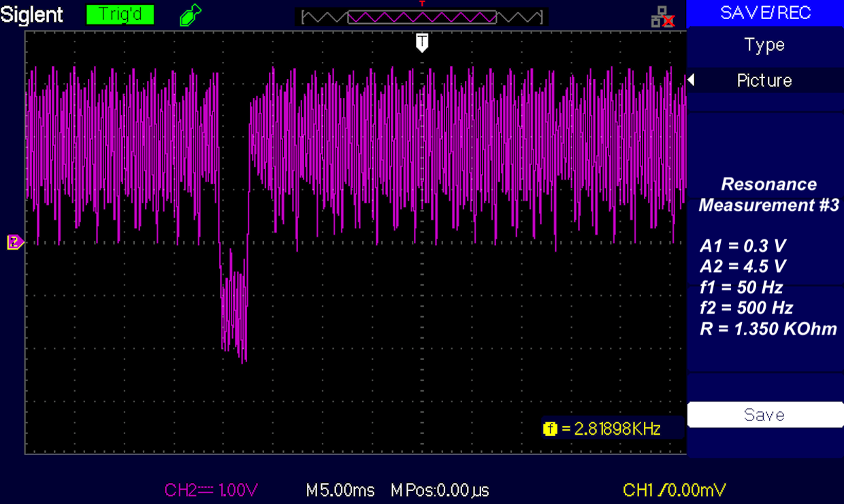Click the small red T marker above memory bar
844x504 pixels.
click(x=422, y=3)
